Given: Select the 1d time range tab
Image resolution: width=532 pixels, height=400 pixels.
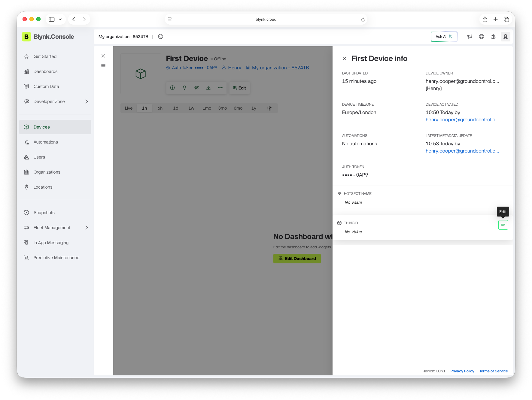Looking at the screenshot, I should [x=176, y=108].
